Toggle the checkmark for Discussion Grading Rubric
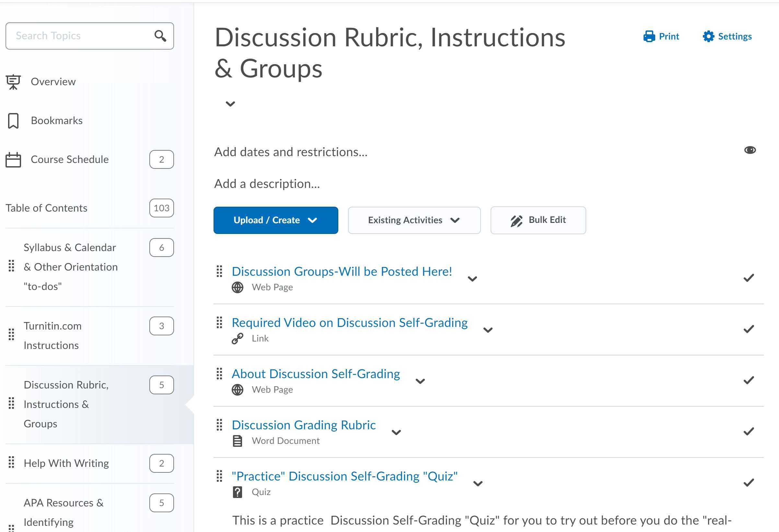The image size is (779, 532). coord(748,432)
